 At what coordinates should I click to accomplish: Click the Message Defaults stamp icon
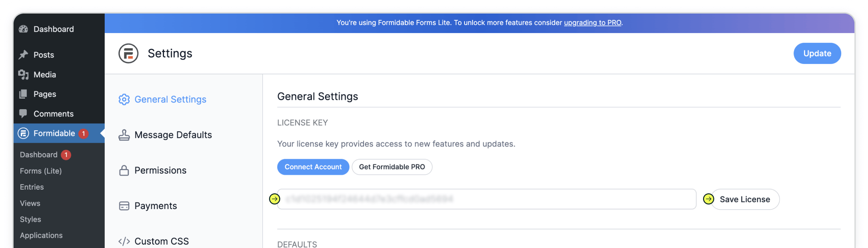point(124,135)
